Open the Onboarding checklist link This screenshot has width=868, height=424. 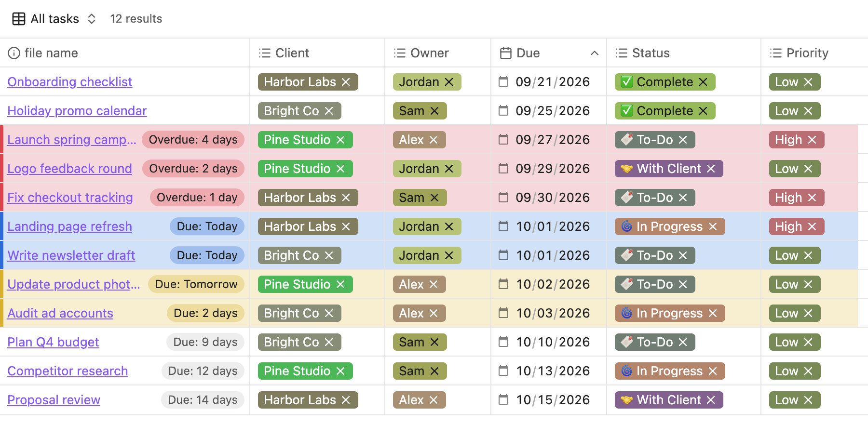69,82
